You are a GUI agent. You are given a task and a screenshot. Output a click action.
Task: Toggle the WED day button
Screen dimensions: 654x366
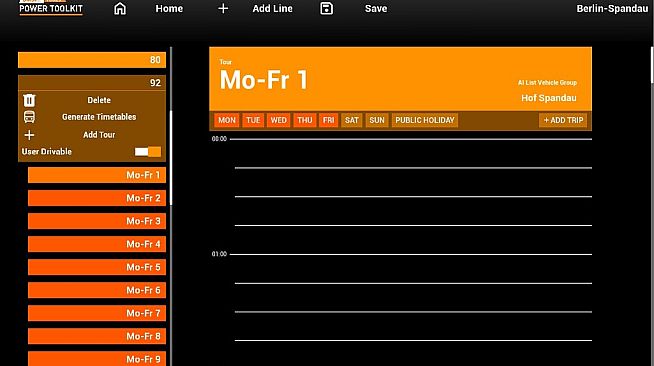pos(278,120)
